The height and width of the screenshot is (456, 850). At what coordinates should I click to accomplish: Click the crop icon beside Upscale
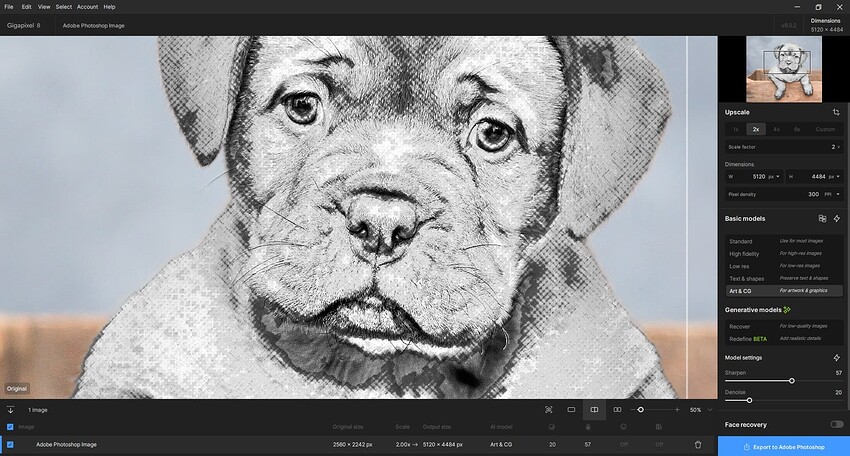[x=835, y=112]
